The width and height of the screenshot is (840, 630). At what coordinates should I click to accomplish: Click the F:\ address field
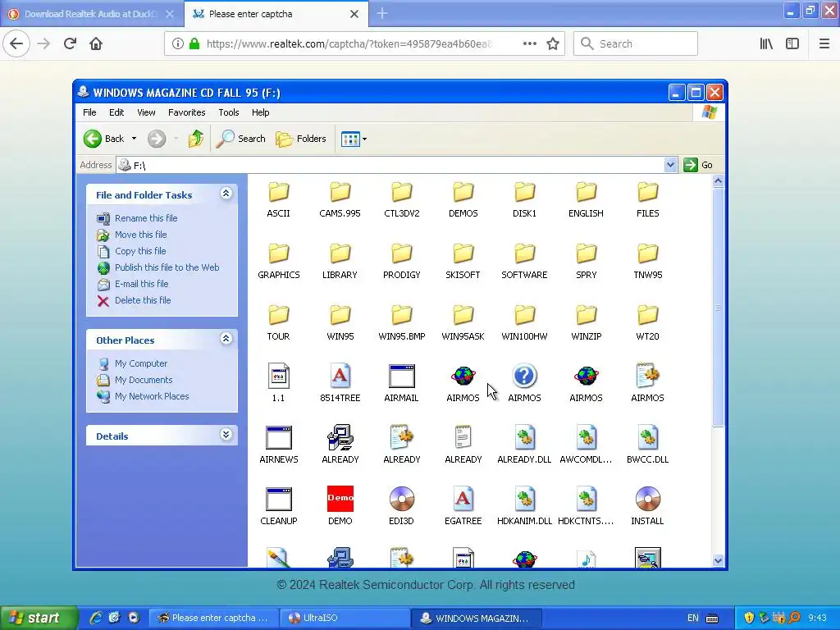click(x=391, y=165)
